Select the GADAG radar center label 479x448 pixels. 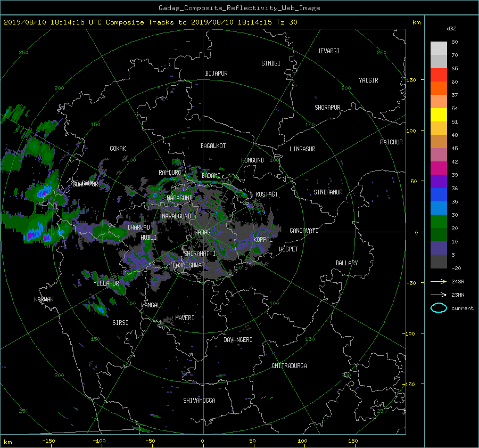click(x=202, y=232)
